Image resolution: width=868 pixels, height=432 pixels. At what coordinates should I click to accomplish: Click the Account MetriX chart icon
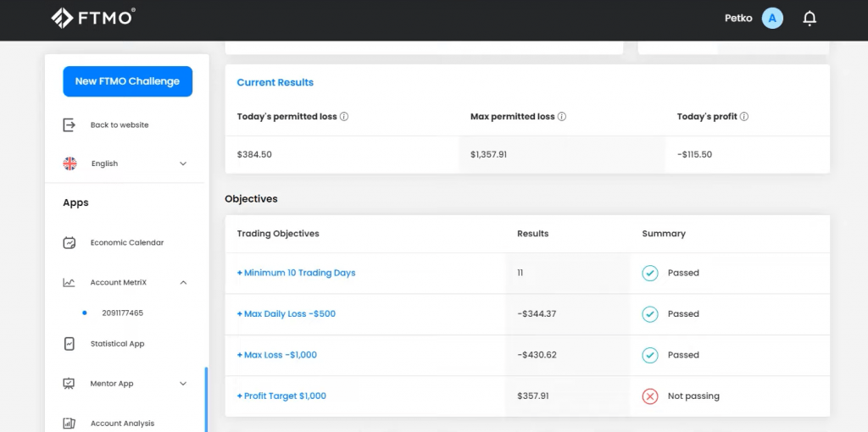[70, 283]
